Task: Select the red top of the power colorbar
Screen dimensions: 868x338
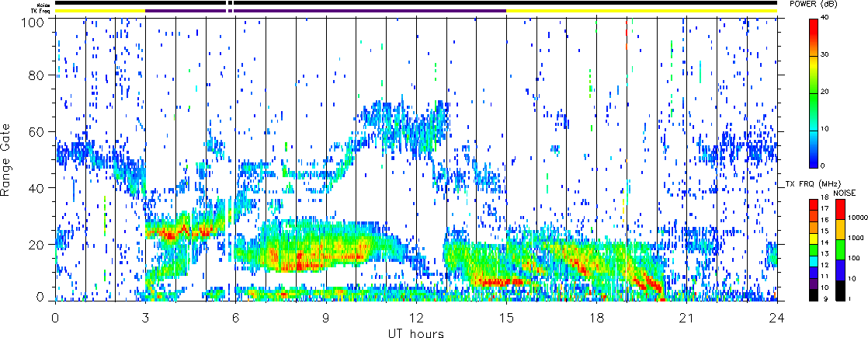Action: (814, 25)
